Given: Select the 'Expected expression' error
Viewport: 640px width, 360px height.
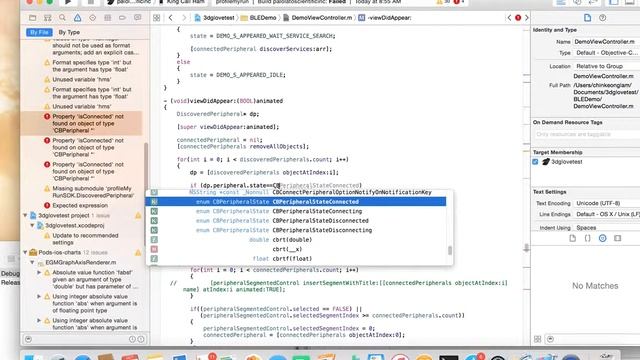Looking at the screenshot, I should tap(80, 205).
